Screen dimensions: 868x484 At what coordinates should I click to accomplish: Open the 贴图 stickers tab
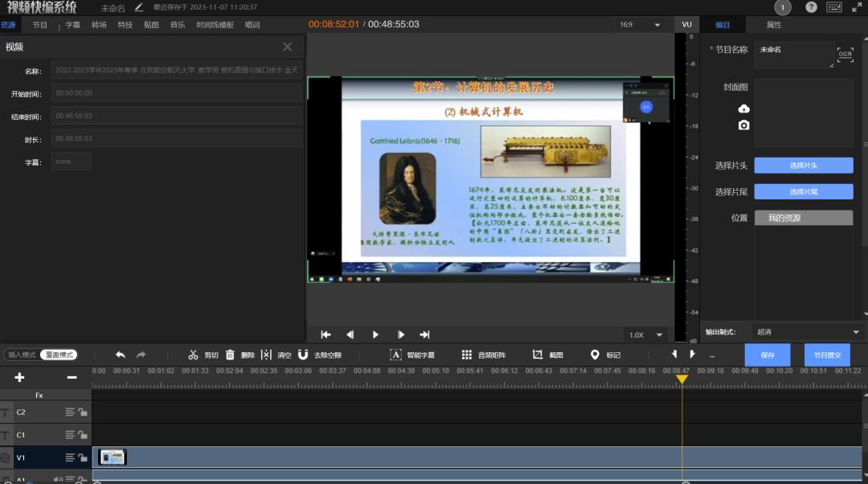(151, 25)
